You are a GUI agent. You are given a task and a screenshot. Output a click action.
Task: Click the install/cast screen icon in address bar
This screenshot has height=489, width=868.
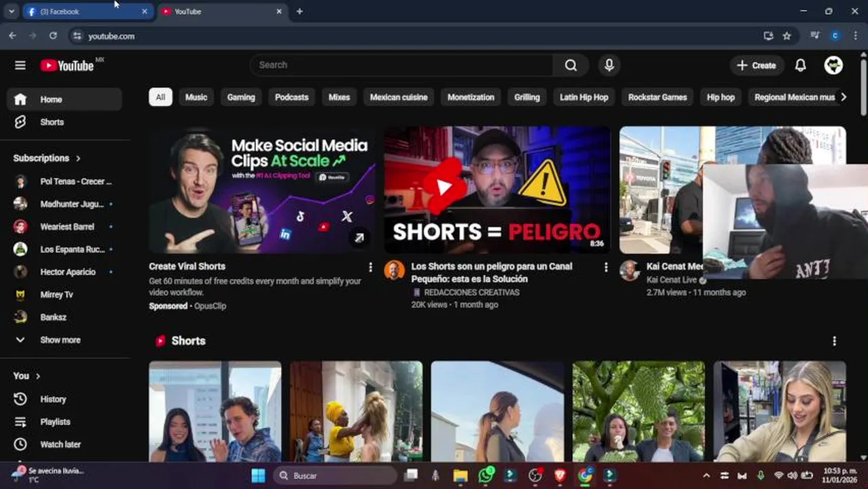(768, 36)
